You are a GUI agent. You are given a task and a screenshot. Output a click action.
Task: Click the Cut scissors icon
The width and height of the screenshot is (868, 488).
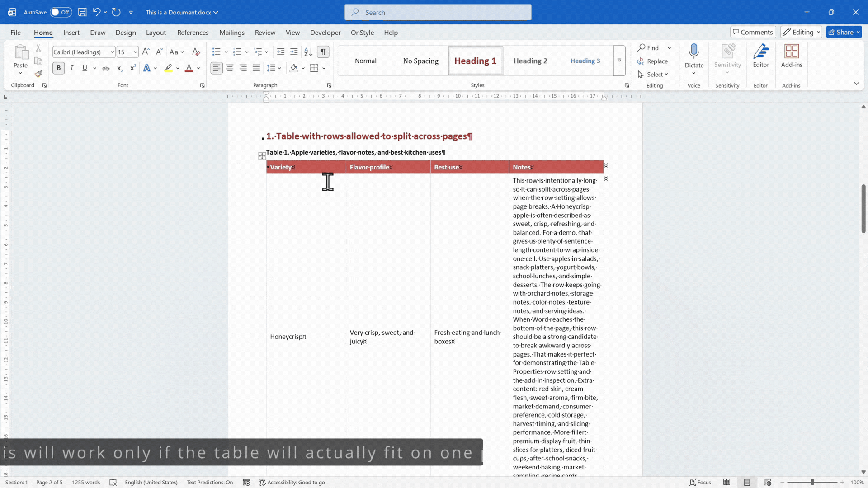click(38, 48)
